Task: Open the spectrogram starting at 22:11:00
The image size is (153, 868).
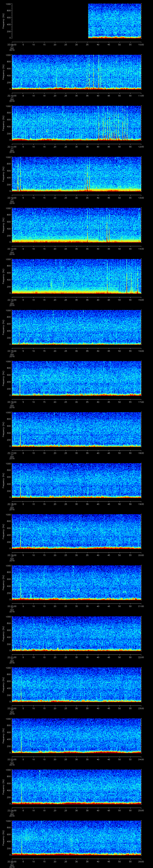Action: click(76, 123)
